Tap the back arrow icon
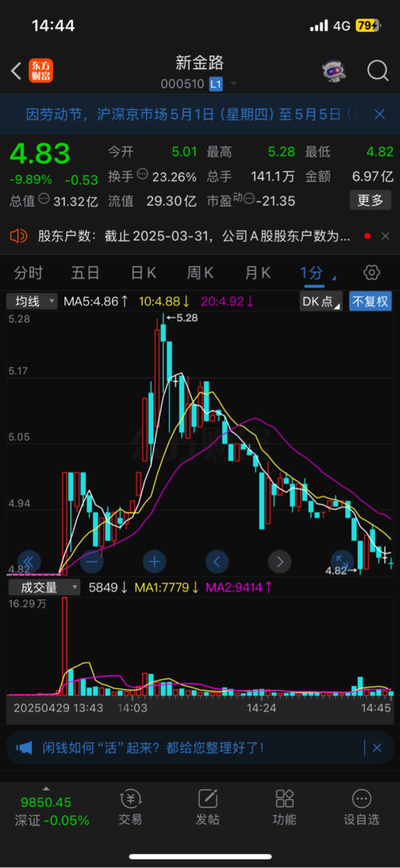Image resolution: width=400 pixels, height=868 pixels. 16,71
